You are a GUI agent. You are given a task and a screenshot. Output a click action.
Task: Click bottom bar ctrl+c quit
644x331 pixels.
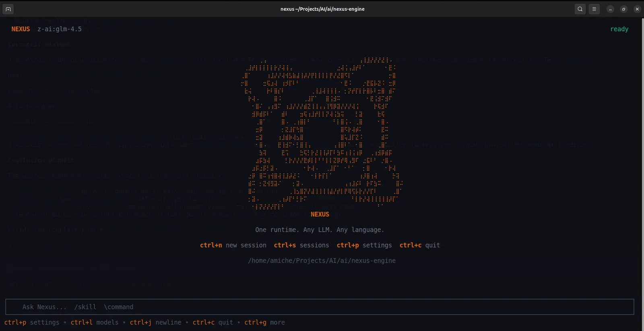click(213, 323)
